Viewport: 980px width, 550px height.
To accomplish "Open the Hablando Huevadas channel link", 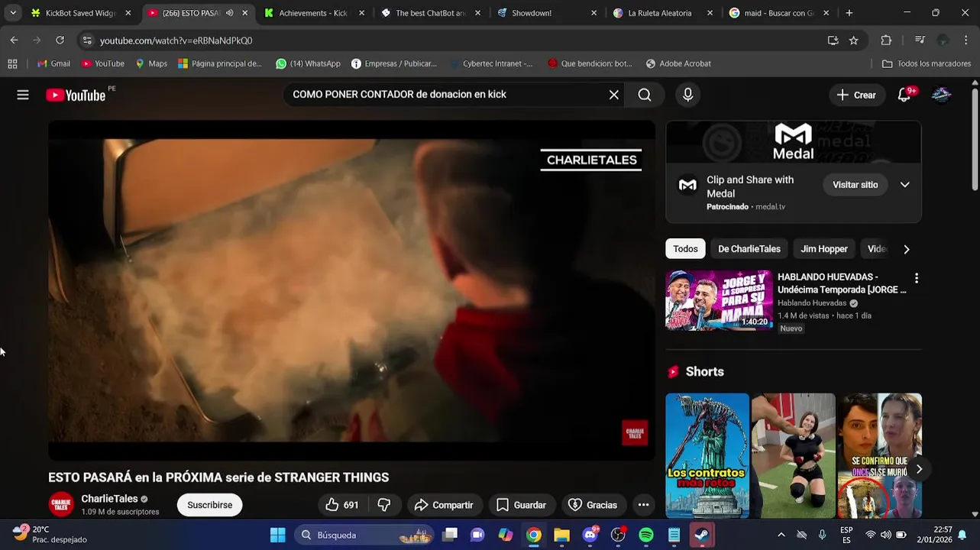I will (812, 303).
